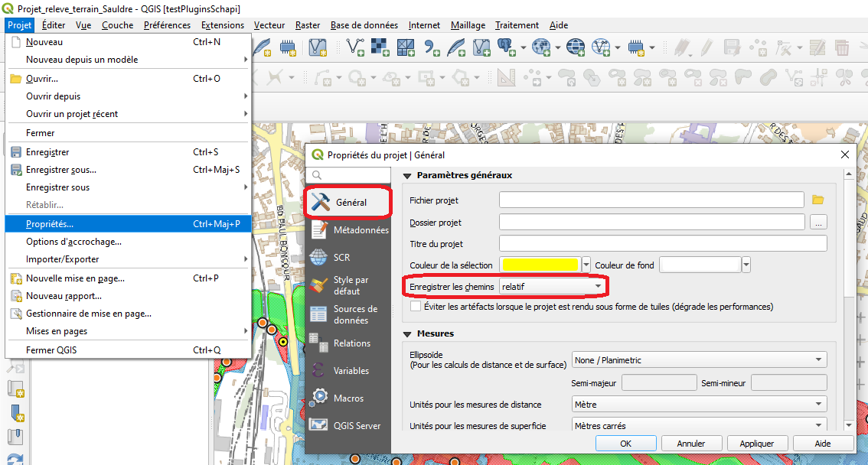The image size is (868, 465).
Task: Choose Nouvelle mise en page... menu entry
Action: (x=128, y=278)
